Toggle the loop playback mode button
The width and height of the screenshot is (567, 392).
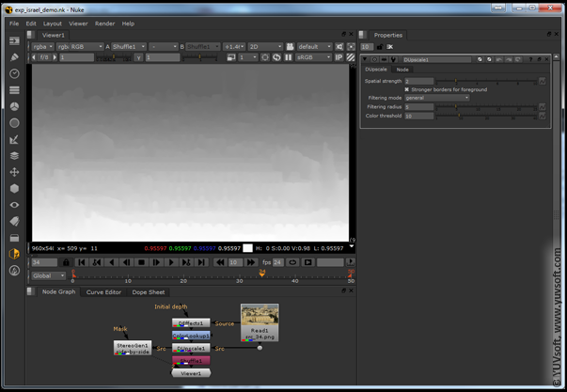[x=292, y=262]
